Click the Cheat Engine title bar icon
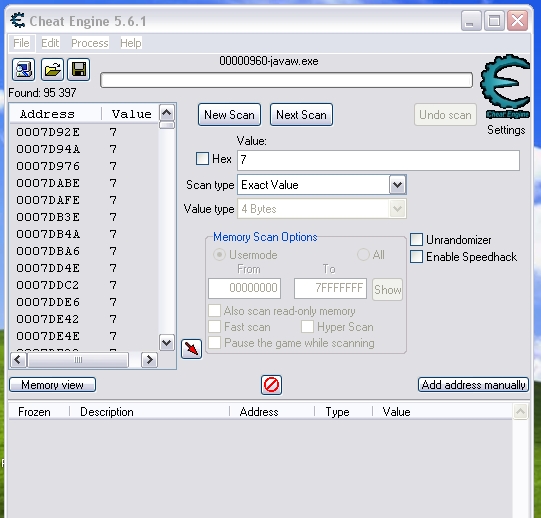541x518 pixels. tap(17, 20)
